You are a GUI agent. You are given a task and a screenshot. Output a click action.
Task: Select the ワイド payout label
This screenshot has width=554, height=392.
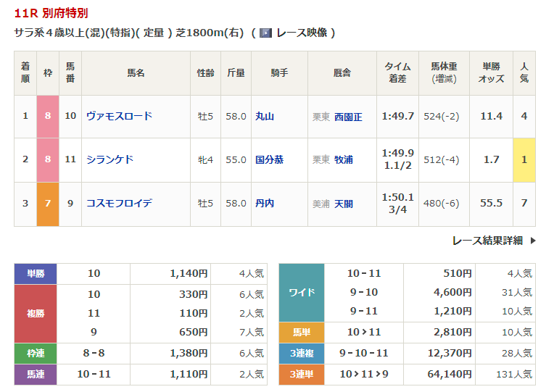[x=302, y=293]
